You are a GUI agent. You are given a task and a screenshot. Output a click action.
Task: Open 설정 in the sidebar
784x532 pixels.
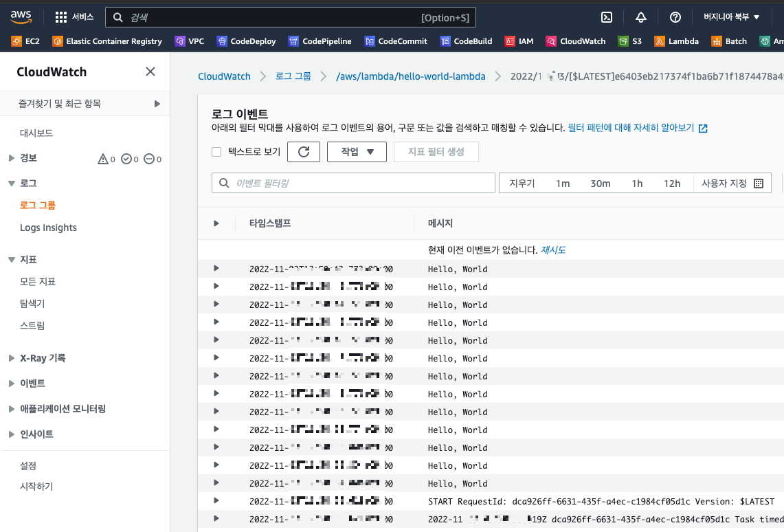point(28,465)
